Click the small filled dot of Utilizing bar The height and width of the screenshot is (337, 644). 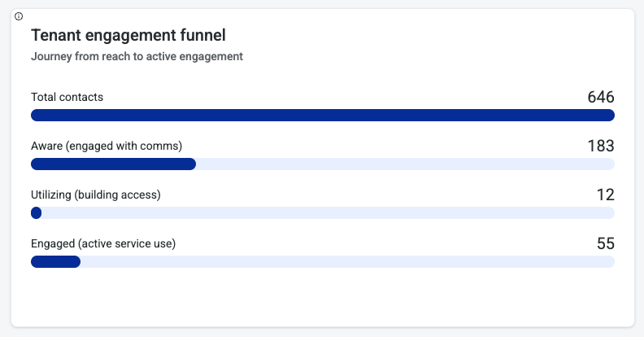tap(36, 213)
